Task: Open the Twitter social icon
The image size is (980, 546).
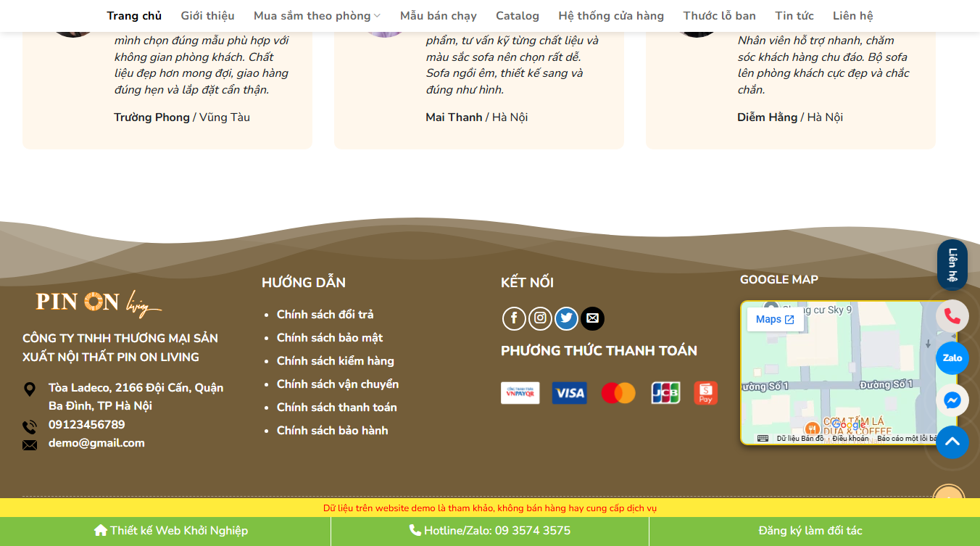Action: pos(566,318)
